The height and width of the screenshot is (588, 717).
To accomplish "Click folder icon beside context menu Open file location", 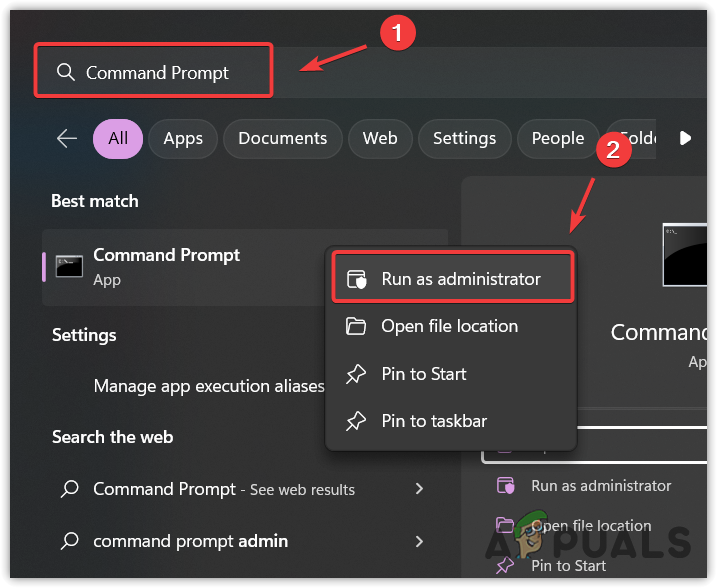I will [x=355, y=326].
